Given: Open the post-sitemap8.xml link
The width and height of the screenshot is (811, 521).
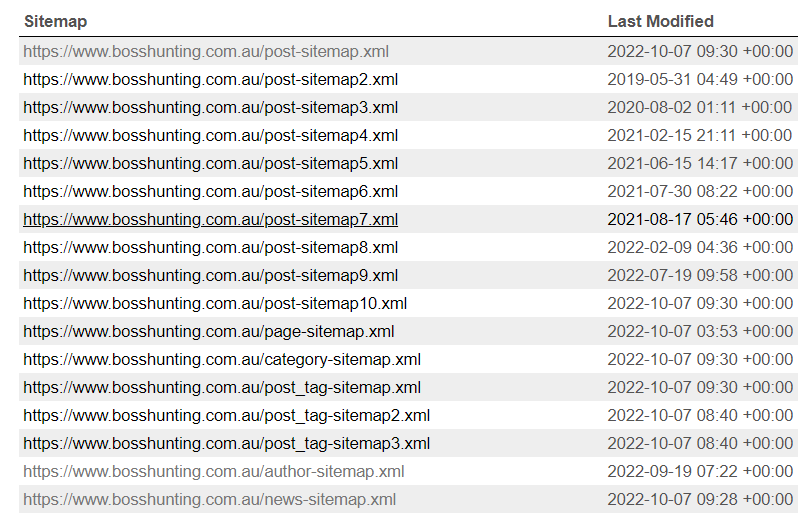Looking at the screenshot, I should pos(210,247).
